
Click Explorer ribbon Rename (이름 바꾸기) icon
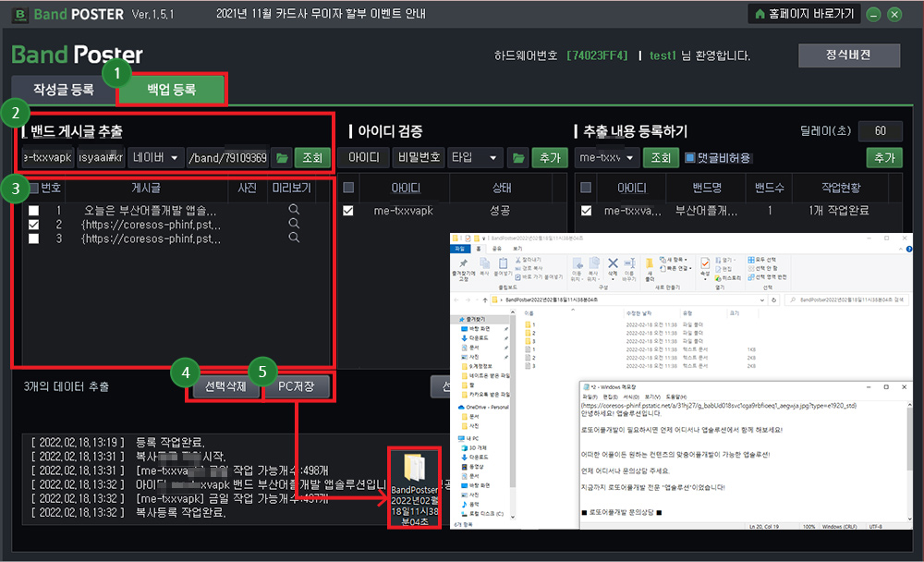point(629,263)
